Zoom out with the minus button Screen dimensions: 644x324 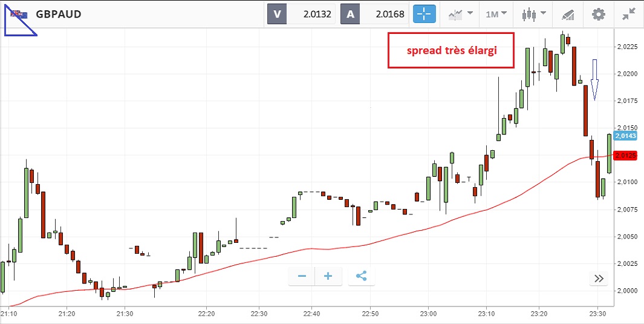click(x=302, y=276)
